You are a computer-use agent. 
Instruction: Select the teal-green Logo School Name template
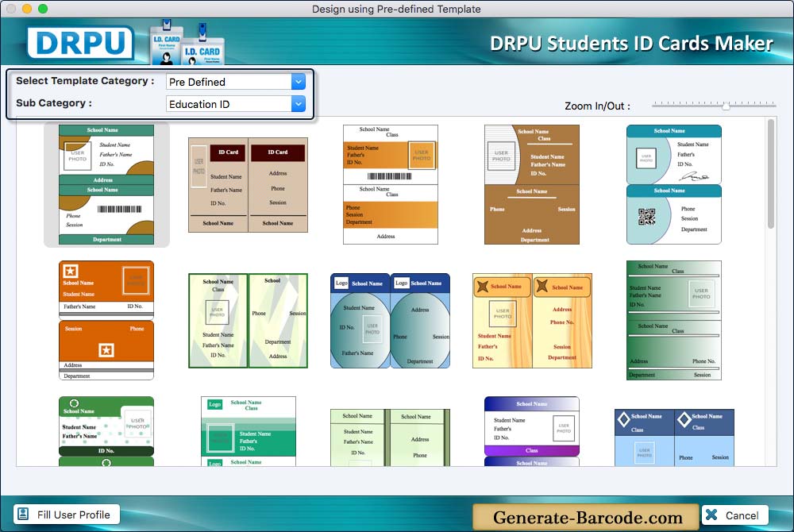tap(248, 431)
